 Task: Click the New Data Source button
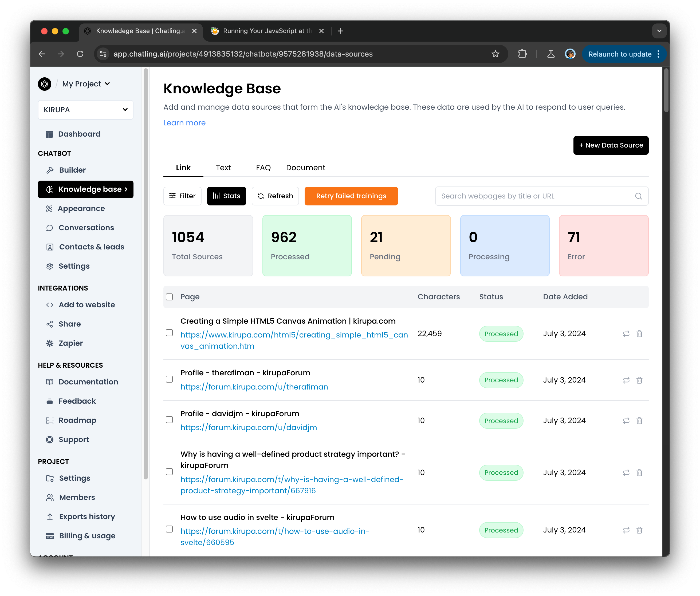click(611, 145)
